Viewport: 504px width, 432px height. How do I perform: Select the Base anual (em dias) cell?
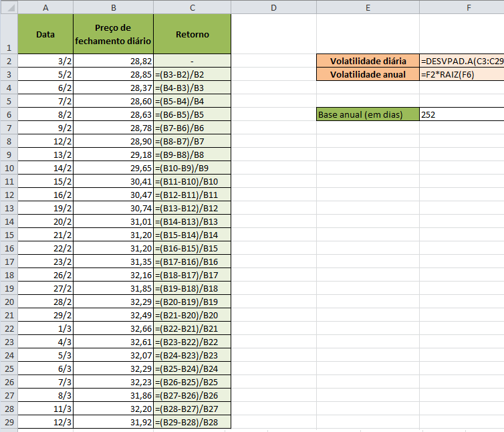pyautogui.click(x=368, y=114)
